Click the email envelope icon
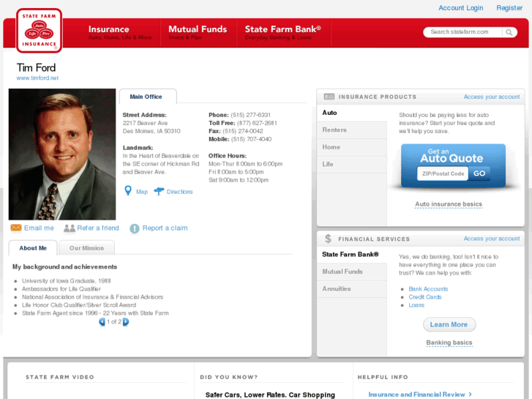The height and width of the screenshot is (399, 532). click(16, 228)
